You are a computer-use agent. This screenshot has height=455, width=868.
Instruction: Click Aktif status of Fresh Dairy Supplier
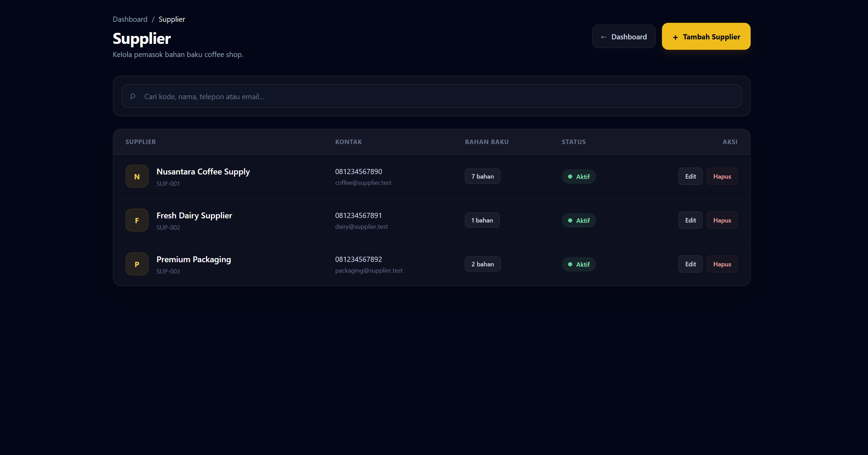pos(579,220)
